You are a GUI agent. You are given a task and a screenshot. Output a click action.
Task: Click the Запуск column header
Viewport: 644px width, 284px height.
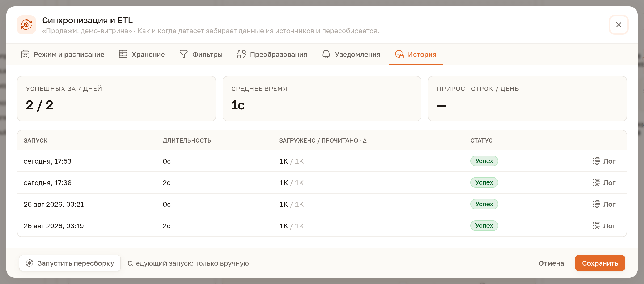pyautogui.click(x=36, y=140)
